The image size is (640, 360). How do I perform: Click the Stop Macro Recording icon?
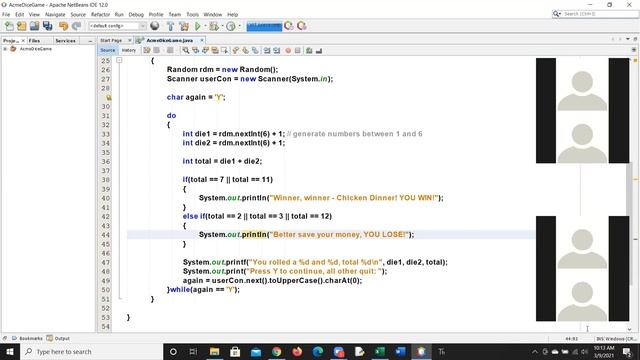[298, 51]
